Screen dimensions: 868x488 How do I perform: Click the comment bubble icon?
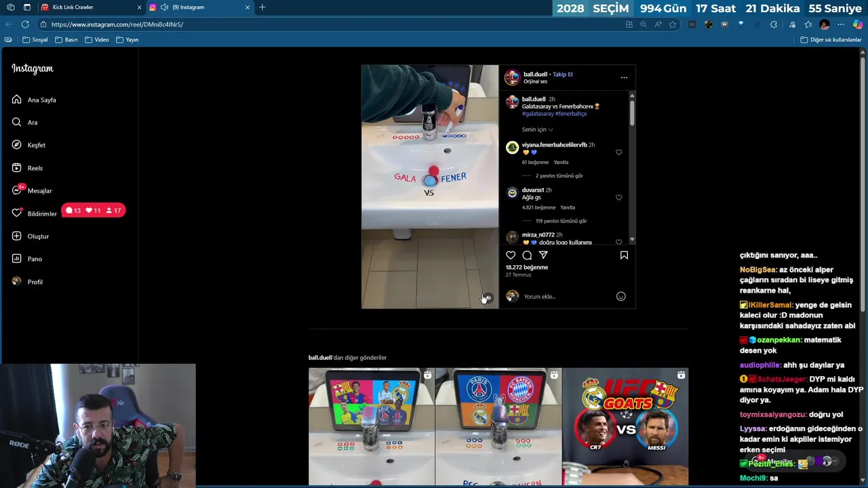[527, 256]
